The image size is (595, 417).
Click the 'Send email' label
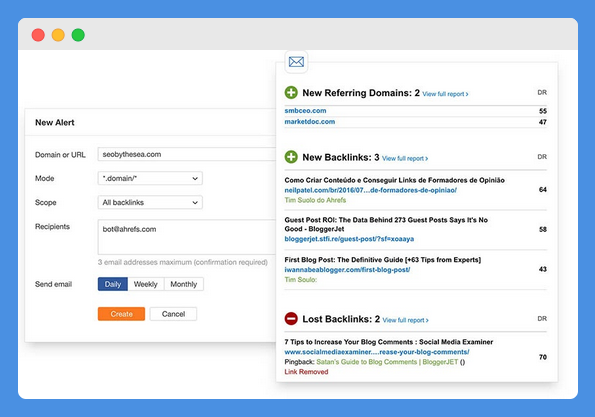pos(54,284)
